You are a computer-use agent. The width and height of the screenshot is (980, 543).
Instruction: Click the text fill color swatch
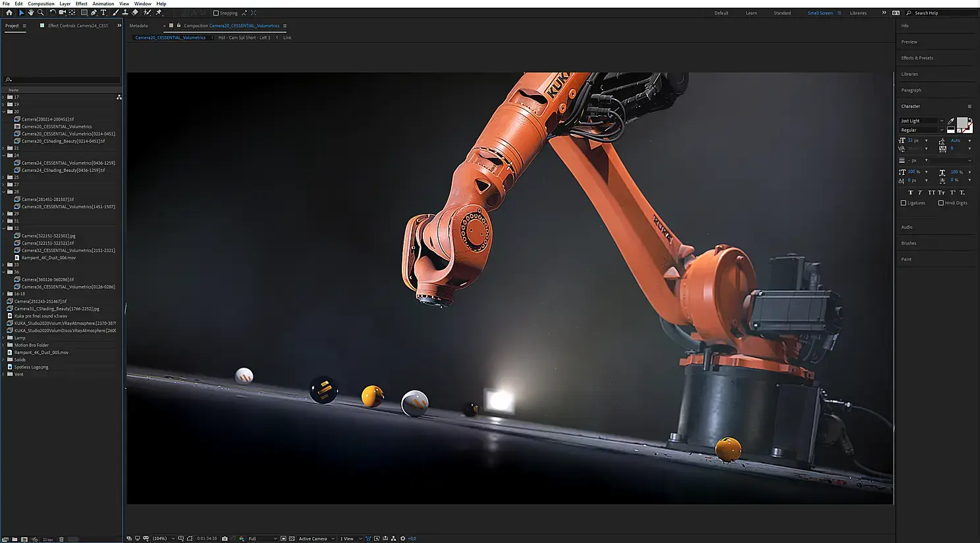tap(962, 123)
